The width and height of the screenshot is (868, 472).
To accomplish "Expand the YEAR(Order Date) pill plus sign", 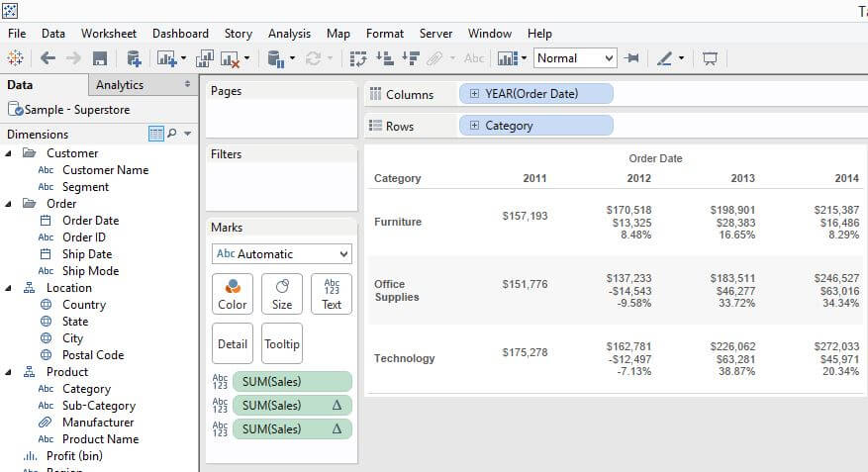I will 474,94.
